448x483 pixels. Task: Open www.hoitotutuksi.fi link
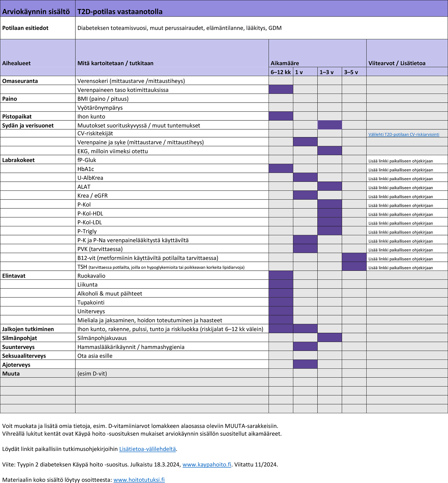(x=139, y=479)
